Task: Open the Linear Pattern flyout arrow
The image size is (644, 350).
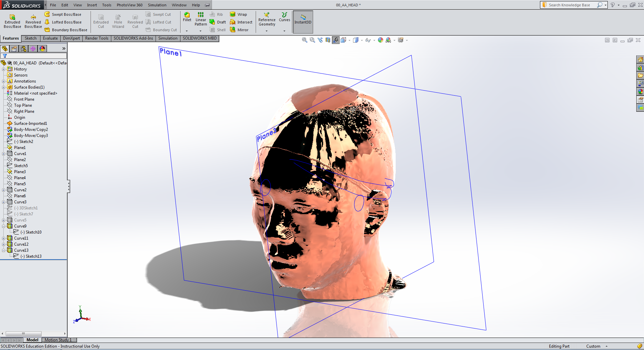Action: pos(200,31)
